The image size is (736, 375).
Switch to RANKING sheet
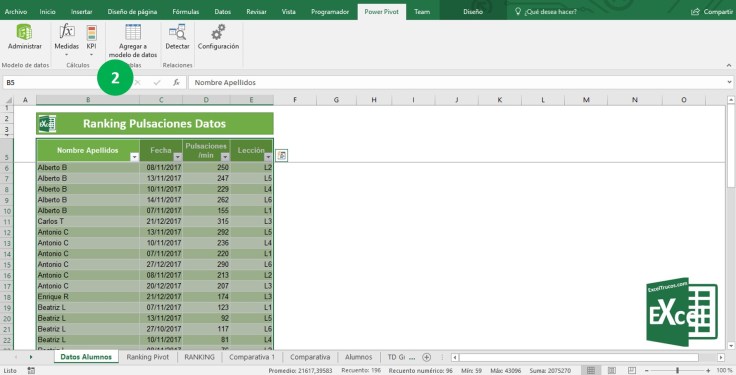[x=199, y=357]
